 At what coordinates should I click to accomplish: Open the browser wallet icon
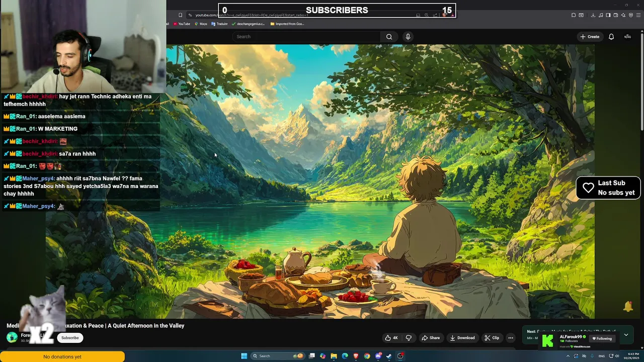(x=616, y=15)
